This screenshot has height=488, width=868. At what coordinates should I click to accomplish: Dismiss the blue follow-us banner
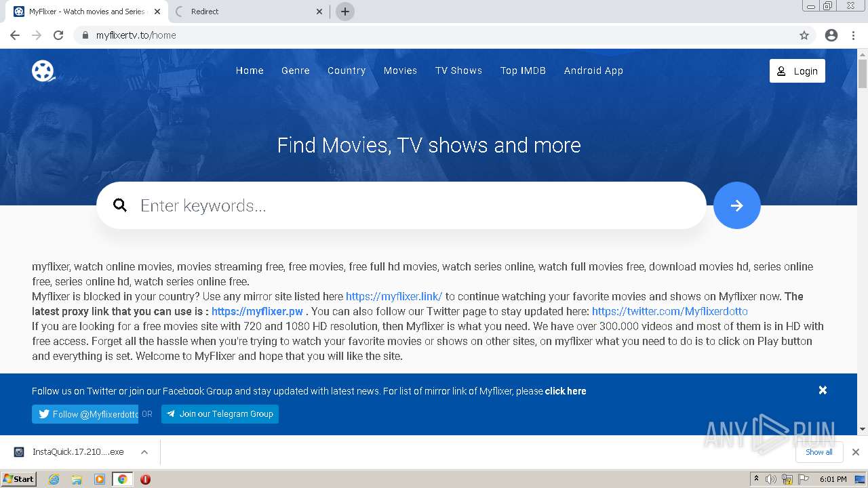point(823,390)
